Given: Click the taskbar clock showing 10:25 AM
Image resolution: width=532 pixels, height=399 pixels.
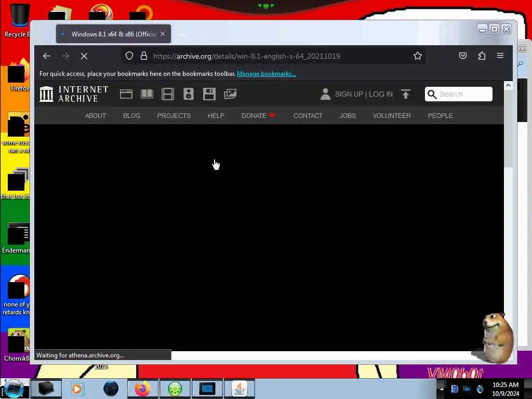Looking at the screenshot, I should (x=506, y=389).
